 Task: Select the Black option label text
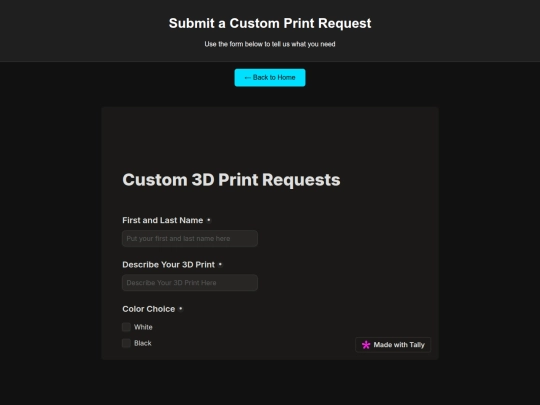pos(143,343)
